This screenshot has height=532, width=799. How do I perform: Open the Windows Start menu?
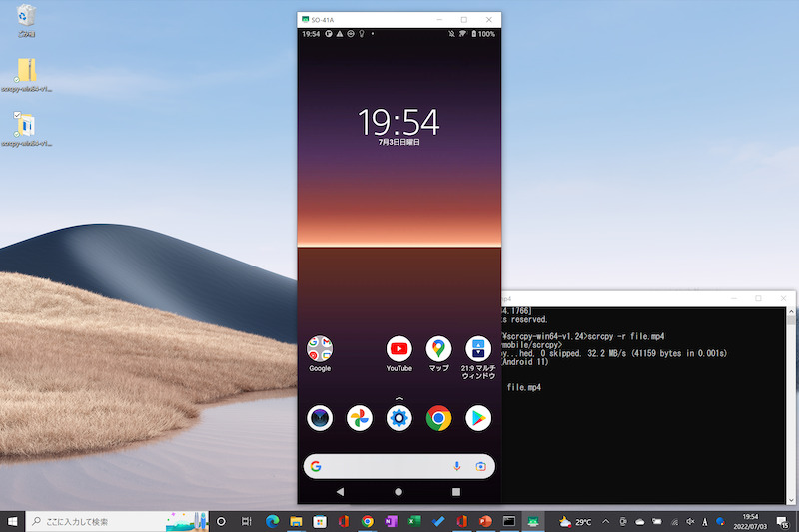pos(14,521)
